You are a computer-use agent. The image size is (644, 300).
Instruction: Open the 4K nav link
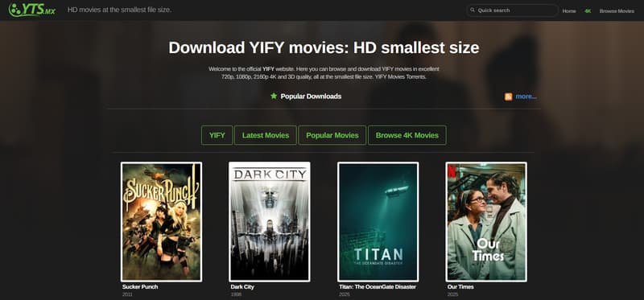pos(588,11)
